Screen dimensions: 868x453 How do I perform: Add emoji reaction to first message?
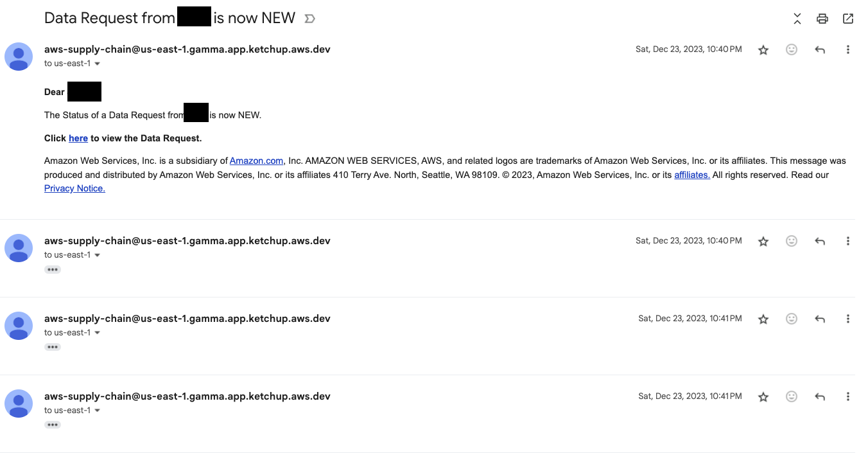(792, 49)
